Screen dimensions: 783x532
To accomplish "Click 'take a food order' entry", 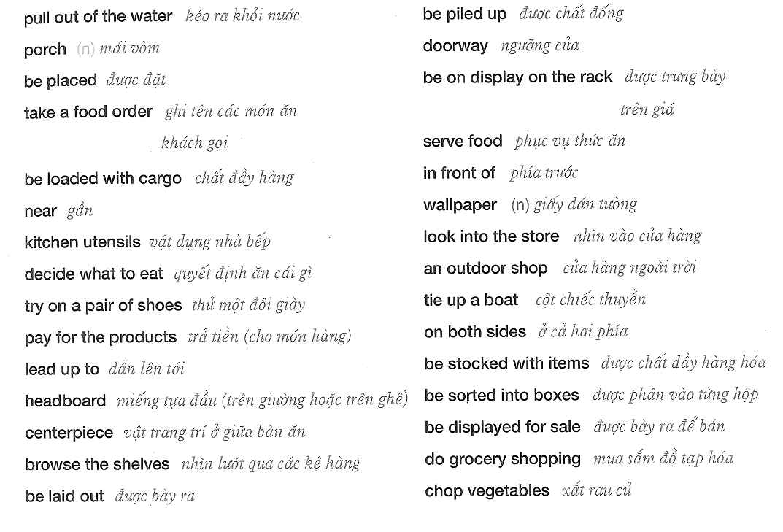I will 88,112.
